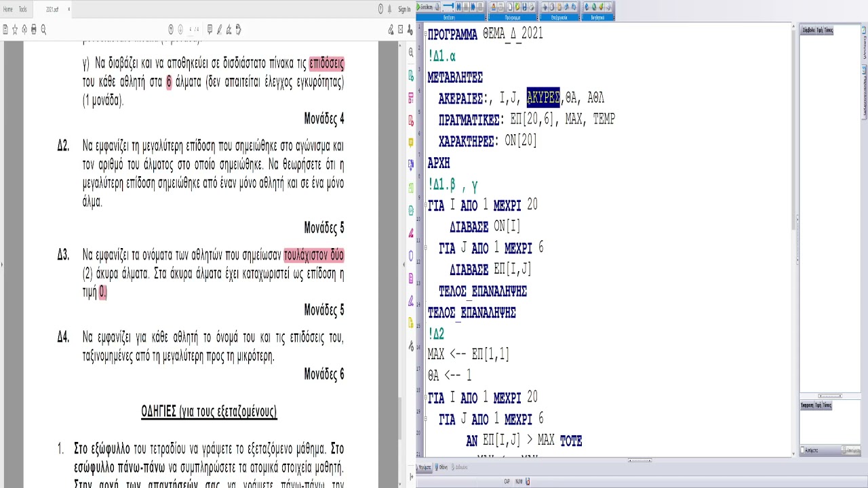Click the first icon in the Βοηθητικά toolbar

587,7
